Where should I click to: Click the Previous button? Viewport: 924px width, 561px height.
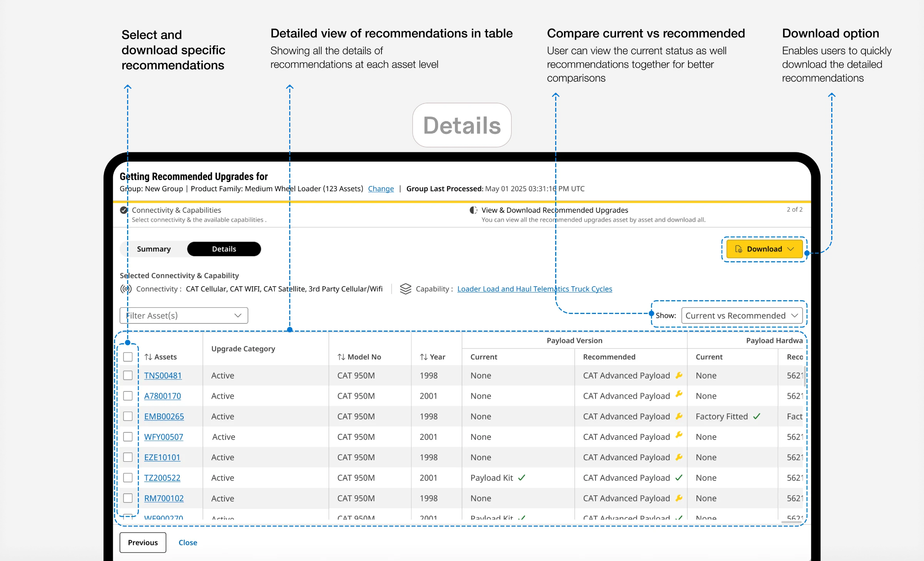[143, 543]
